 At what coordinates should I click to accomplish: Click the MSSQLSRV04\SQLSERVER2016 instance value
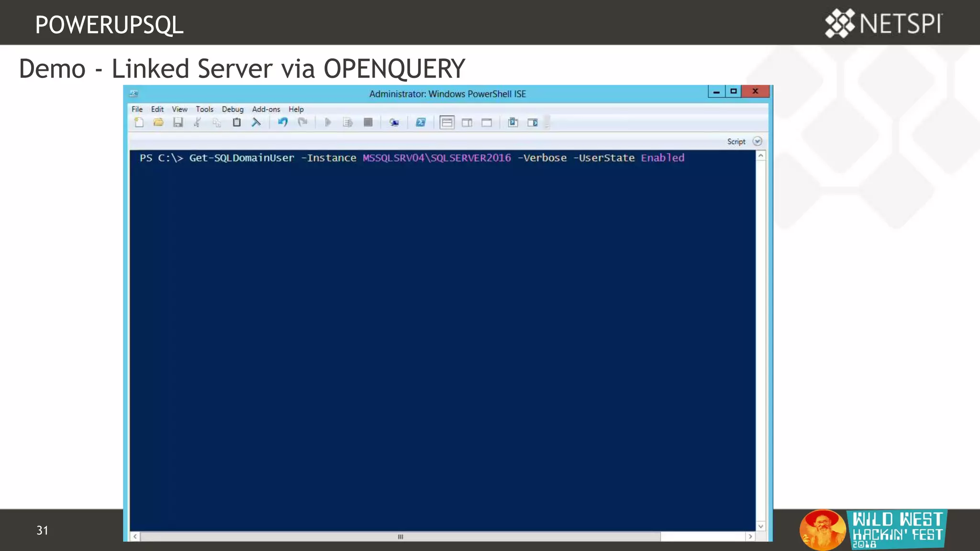437,158
